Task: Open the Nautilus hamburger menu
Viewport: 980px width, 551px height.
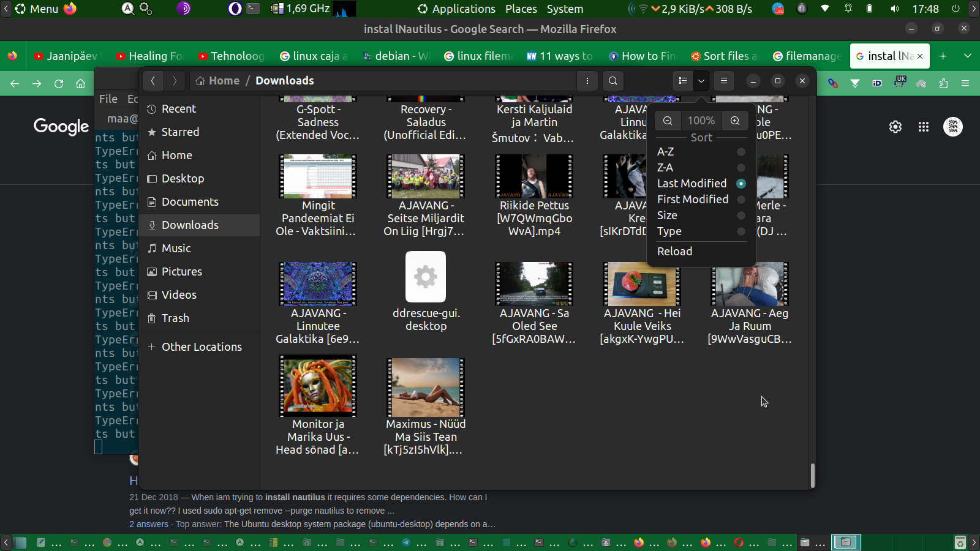Action: [724, 81]
